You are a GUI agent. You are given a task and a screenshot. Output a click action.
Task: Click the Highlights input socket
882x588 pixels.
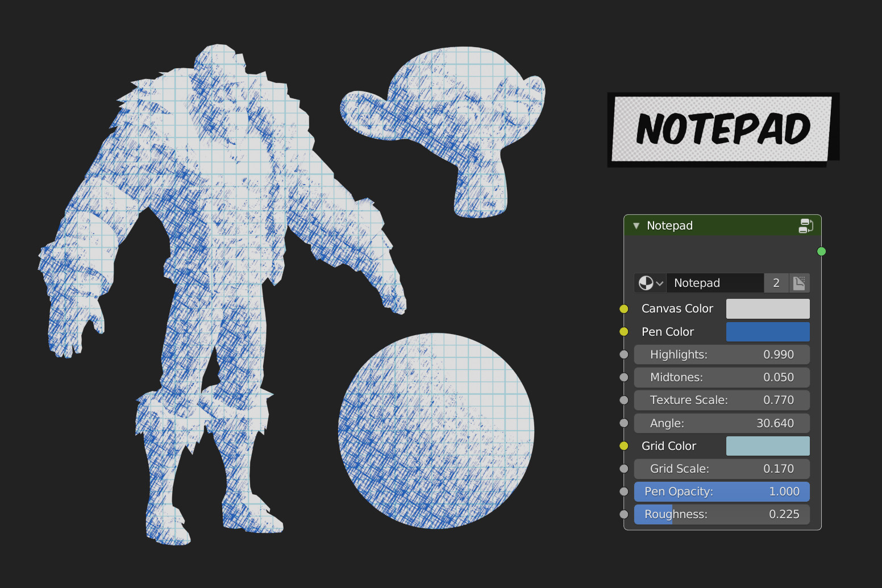click(x=624, y=355)
